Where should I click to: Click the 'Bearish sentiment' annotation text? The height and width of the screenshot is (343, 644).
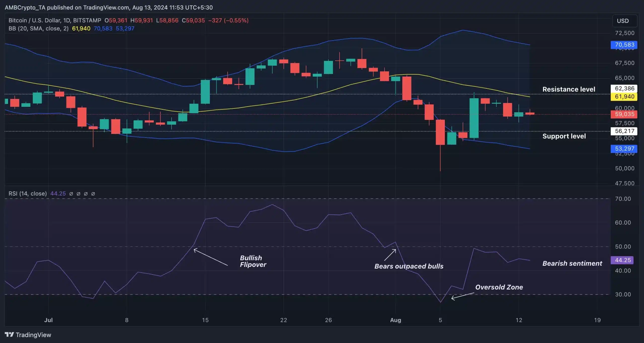572,263
